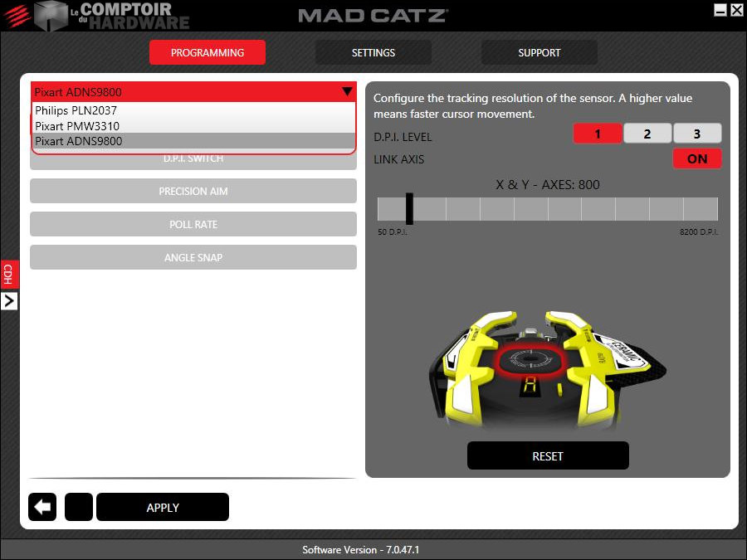Click the X & Y axes DPI slider handle

tap(409, 208)
